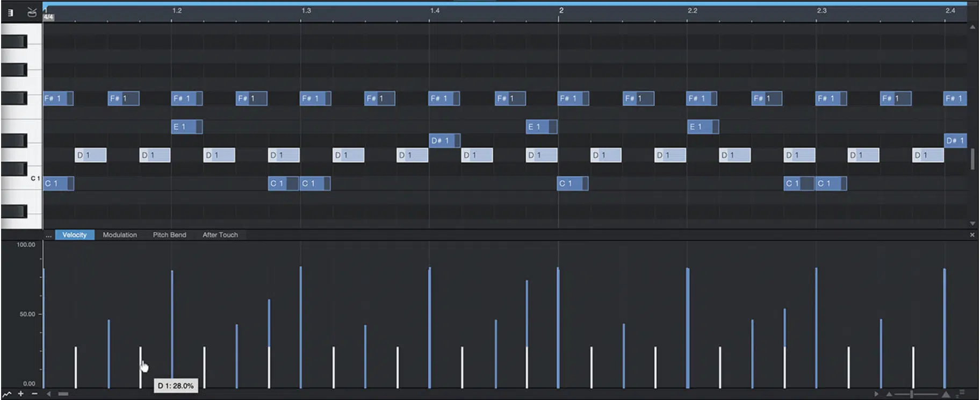
Task: Switch to drum view icon
Action: [32, 12]
